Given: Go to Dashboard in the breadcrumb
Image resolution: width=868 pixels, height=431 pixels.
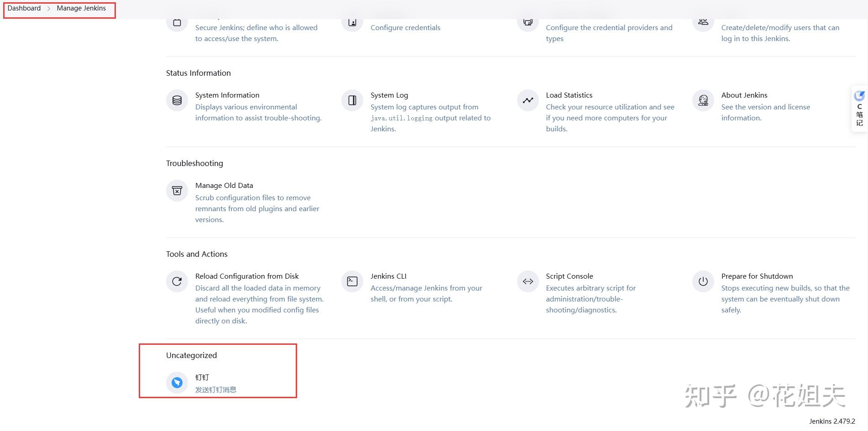Looking at the screenshot, I should [x=24, y=8].
